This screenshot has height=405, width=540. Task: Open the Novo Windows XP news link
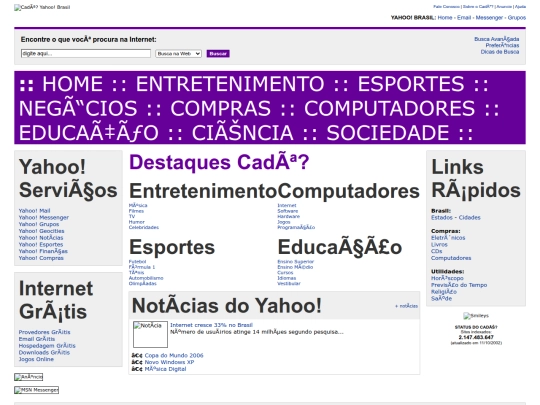pyautogui.click(x=169, y=362)
